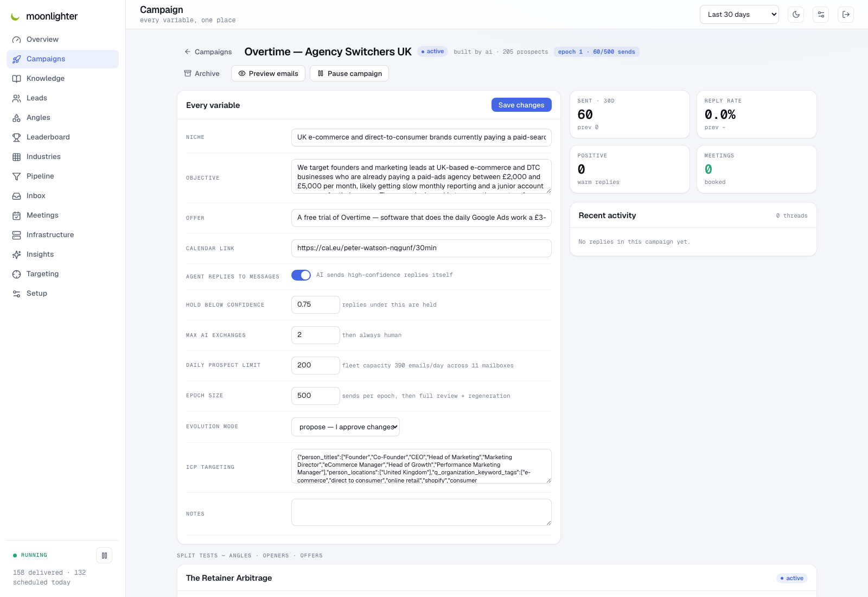Pause sending with sidebar pause icon
The height and width of the screenshot is (597, 868).
click(x=104, y=555)
